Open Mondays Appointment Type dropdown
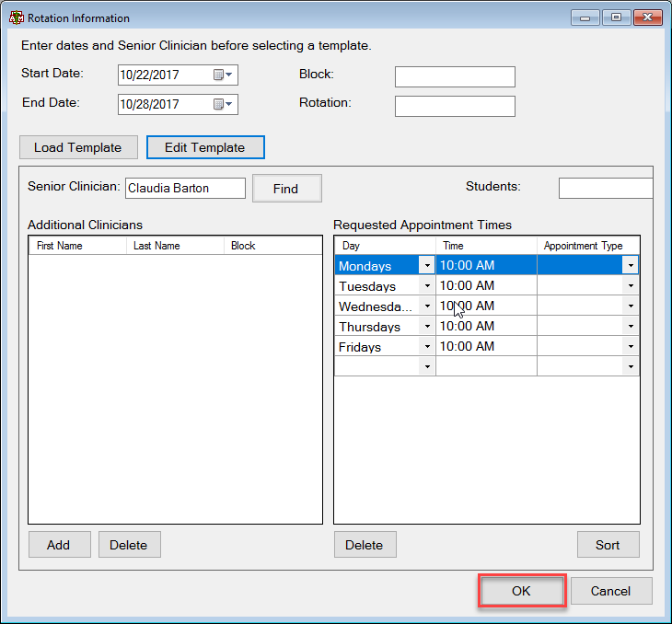672x624 pixels. pyautogui.click(x=631, y=265)
